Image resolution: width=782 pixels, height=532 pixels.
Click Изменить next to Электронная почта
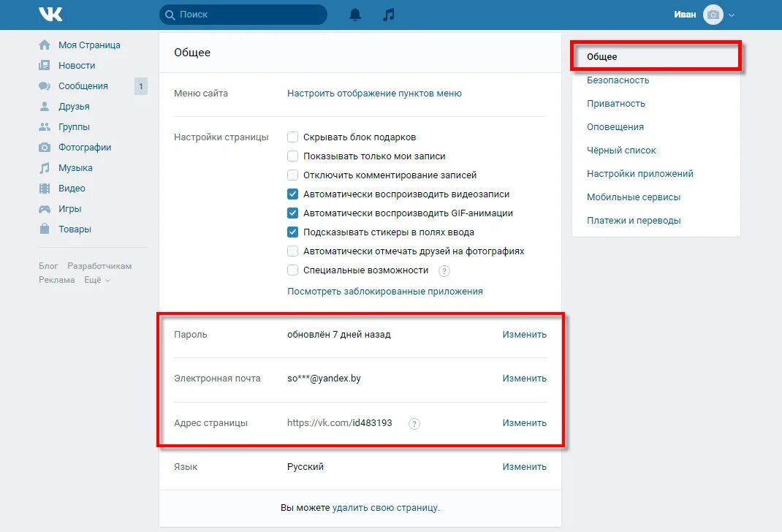coord(524,379)
